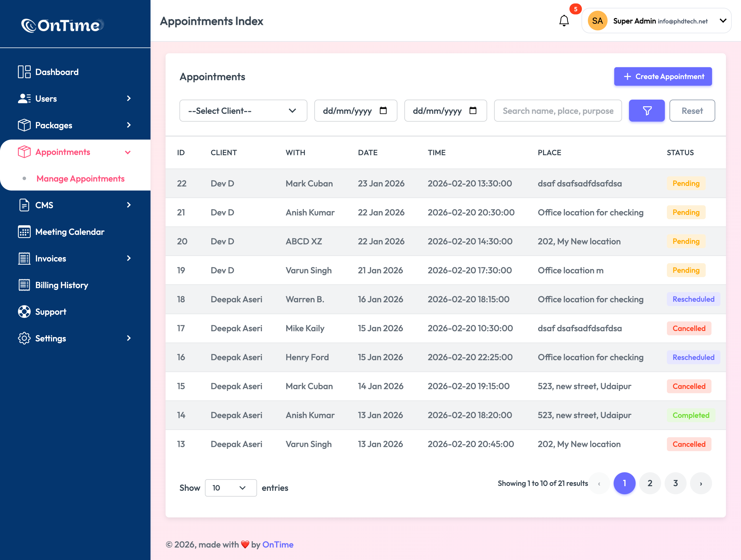The width and height of the screenshot is (741, 560).
Task: Collapse the Appointments sidebar menu
Action: click(128, 152)
